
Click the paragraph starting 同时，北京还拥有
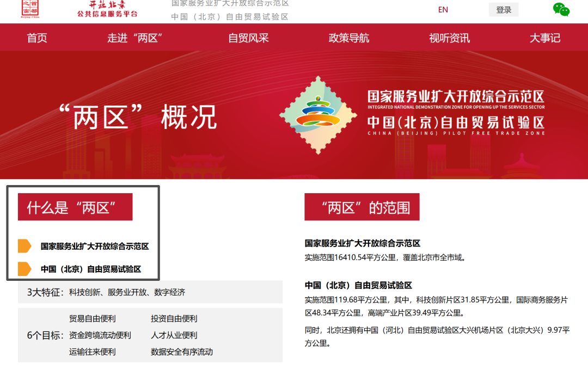tap(437, 336)
